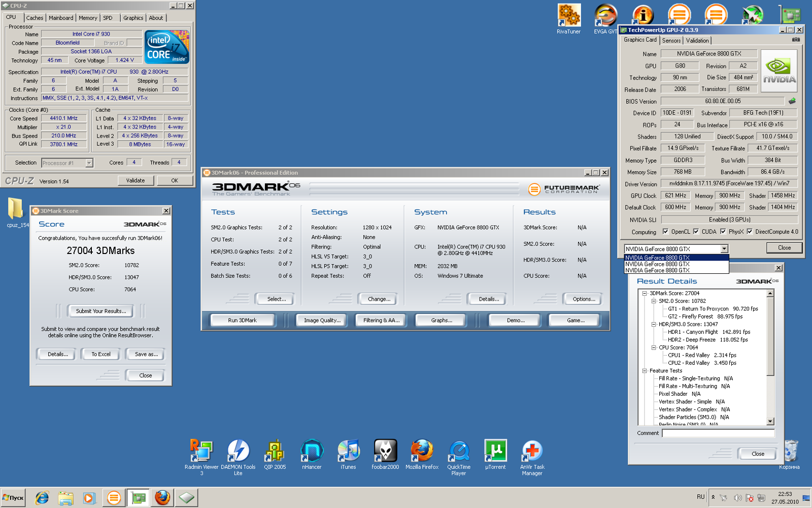Open the Validation tab in GPU-Z

[x=697, y=41]
